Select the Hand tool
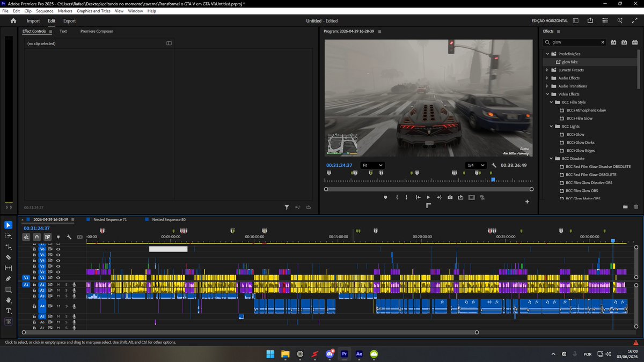This screenshot has height=362, width=644. point(9,300)
